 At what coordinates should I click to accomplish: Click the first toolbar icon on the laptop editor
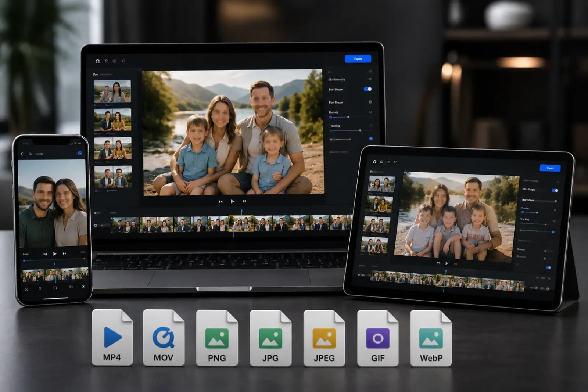(x=97, y=61)
